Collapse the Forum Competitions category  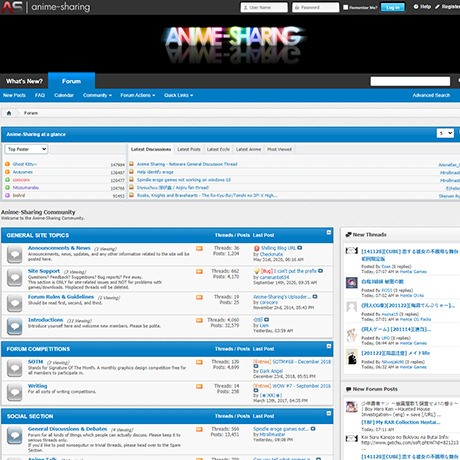(x=329, y=346)
